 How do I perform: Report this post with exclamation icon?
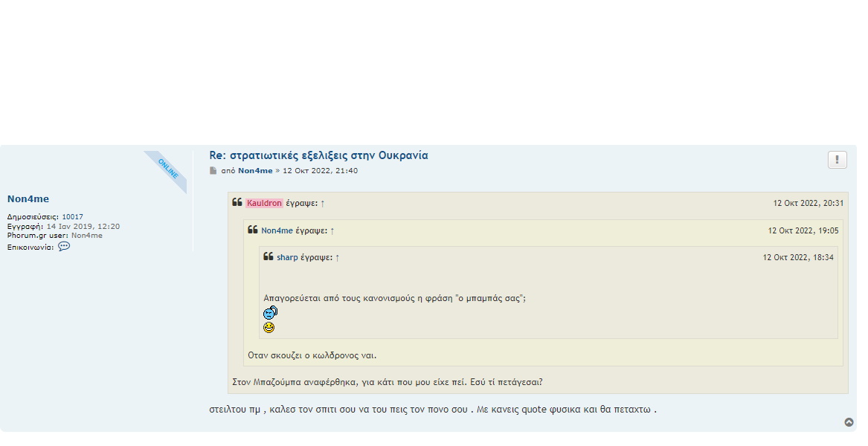pos(837,160)
